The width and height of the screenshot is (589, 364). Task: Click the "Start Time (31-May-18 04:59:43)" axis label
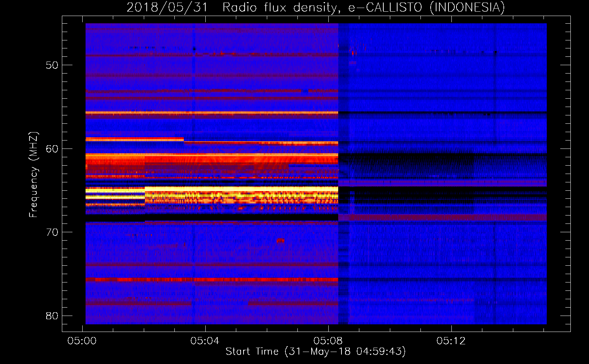click(316, 351)
